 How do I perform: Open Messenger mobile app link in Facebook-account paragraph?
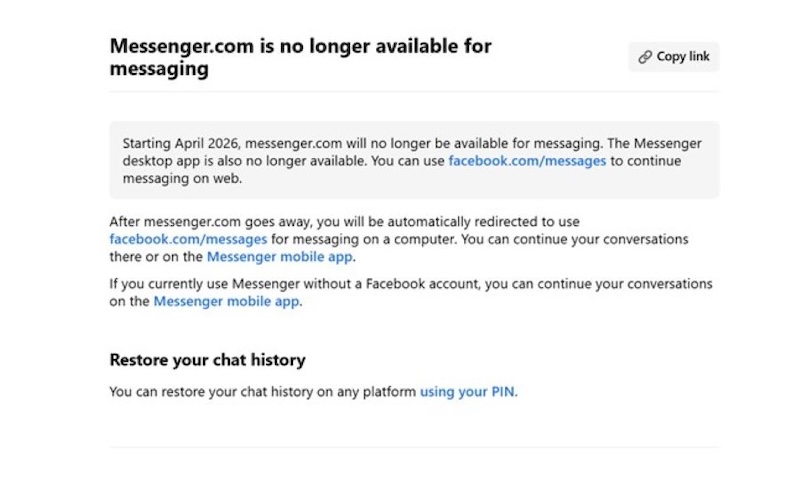coord(226,301)
